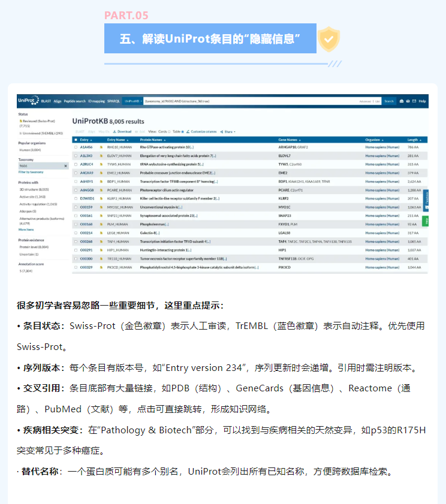The height and width of the screenshot is (504, 446).
Task: Sort by Entry column arrow
Action: tap(91, 140)
